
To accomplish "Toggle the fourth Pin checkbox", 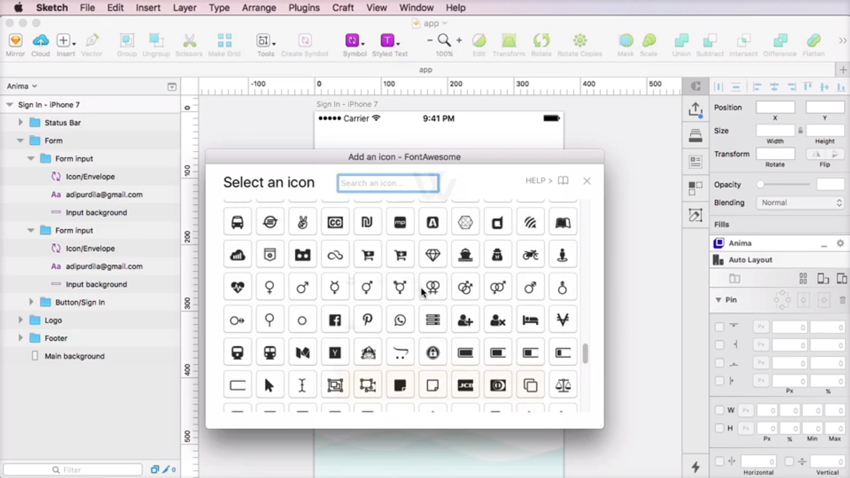I will [719, 381].
